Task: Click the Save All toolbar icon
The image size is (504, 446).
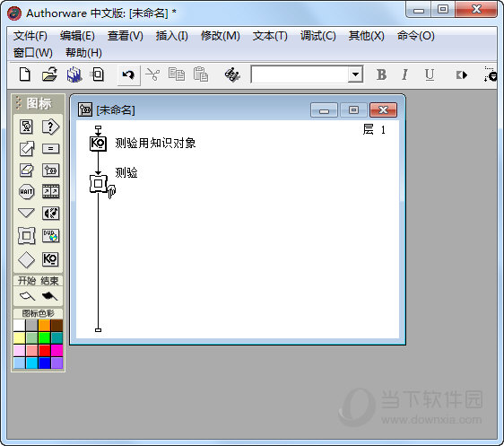Action: tap(74, 74)
